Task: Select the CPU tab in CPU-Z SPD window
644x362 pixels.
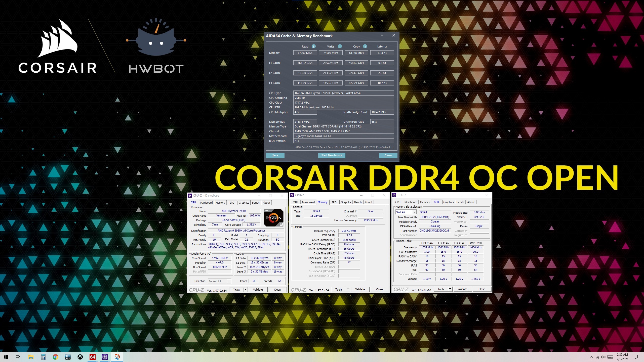Action: pos(398,202)
